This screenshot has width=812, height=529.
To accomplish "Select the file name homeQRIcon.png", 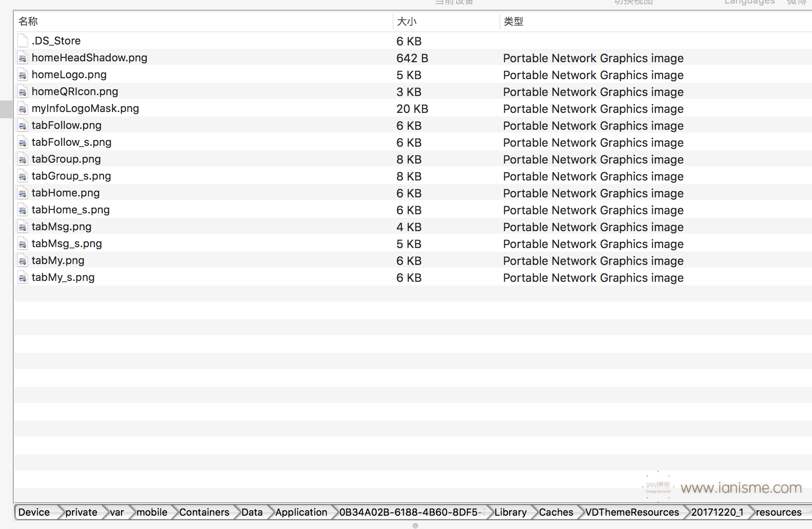I will tap(75, 92).
